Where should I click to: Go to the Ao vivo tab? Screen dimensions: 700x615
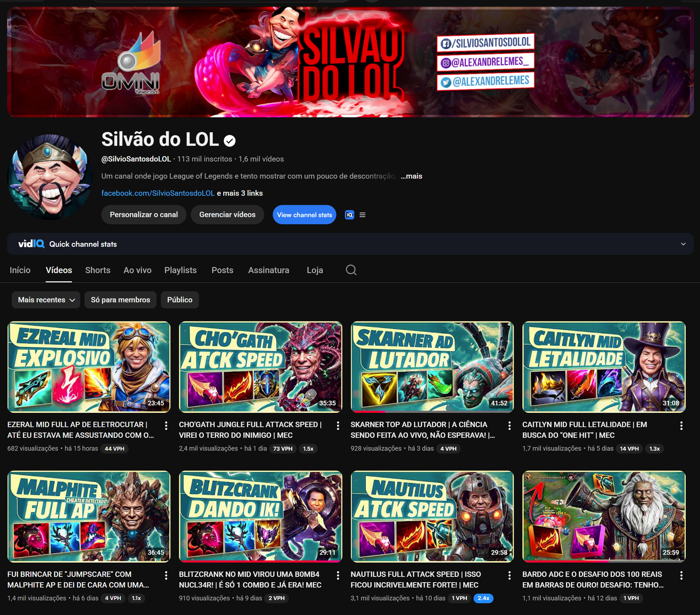[137, 270]
